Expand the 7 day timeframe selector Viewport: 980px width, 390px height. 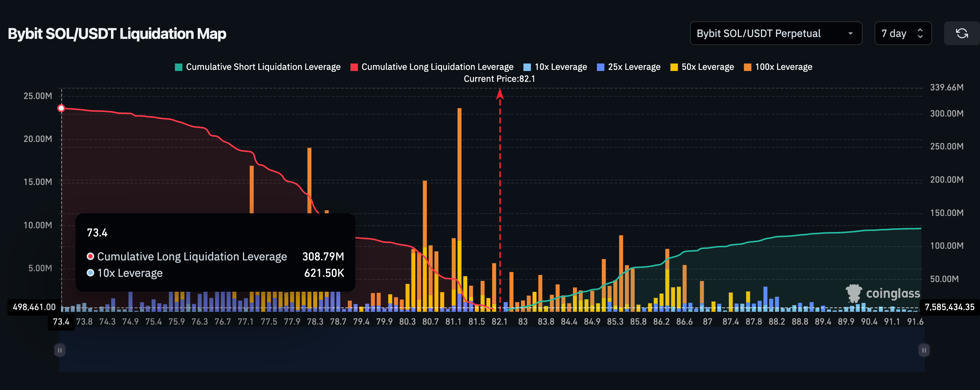(902, 34)
